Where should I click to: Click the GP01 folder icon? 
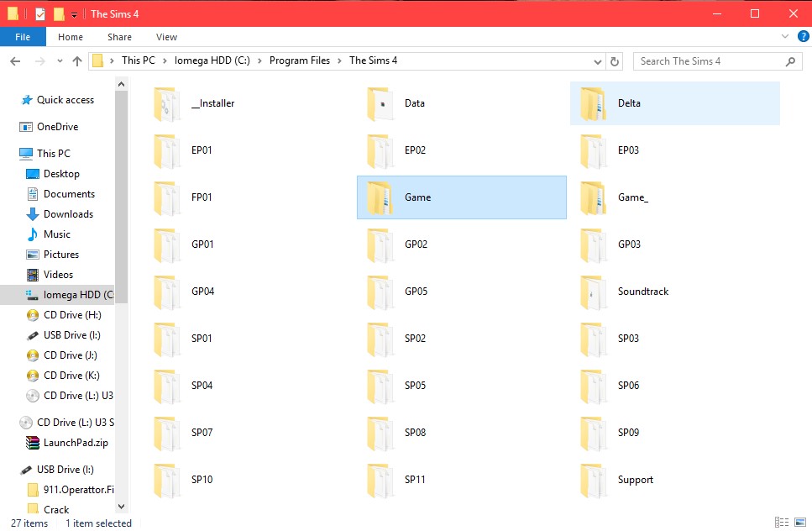click(167, 245)
